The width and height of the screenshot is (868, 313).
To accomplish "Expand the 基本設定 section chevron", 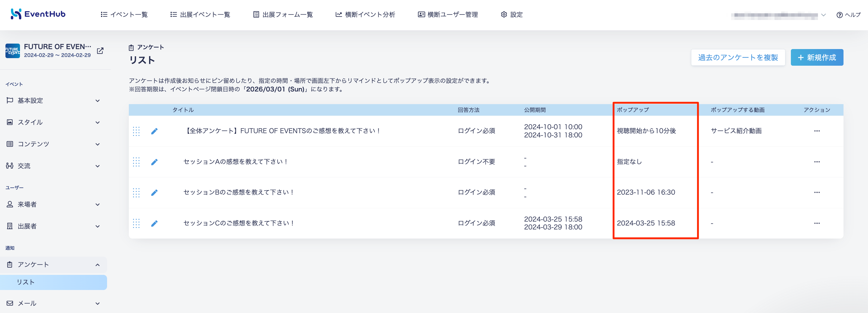I will coord(97,100).
